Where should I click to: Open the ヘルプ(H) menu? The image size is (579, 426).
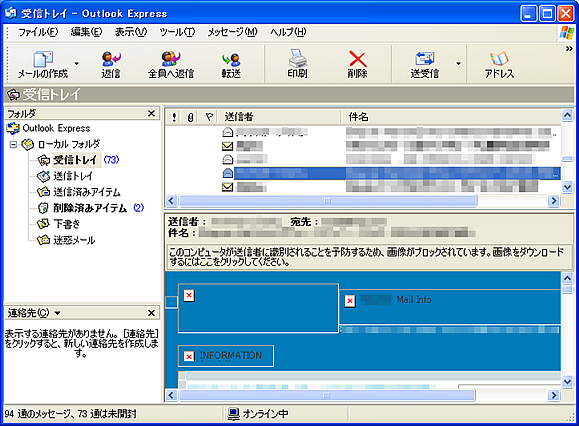pyautogui.click(x=288, y=32)
